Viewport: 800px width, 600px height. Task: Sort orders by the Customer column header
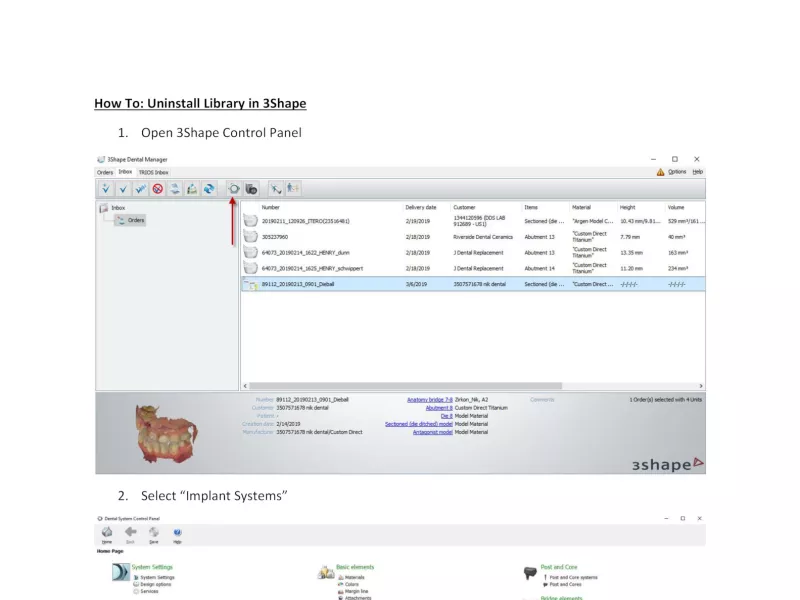464,208
